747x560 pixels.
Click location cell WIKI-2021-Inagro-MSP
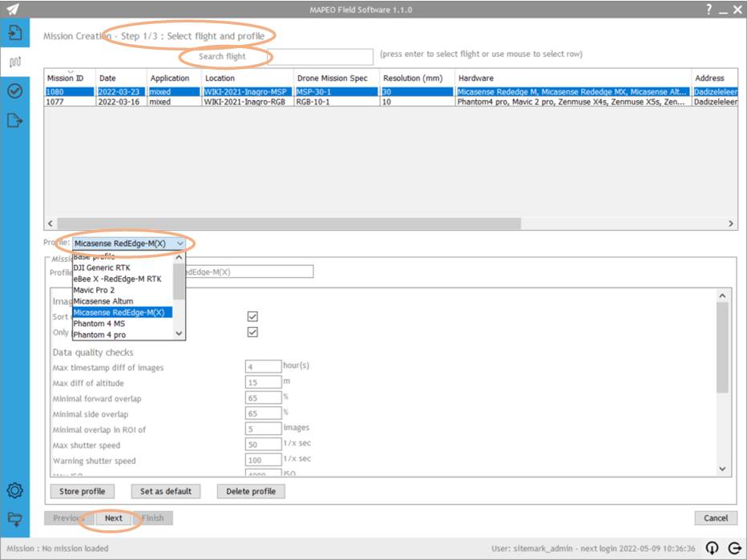pyautogui.click(x=248, y=92)
